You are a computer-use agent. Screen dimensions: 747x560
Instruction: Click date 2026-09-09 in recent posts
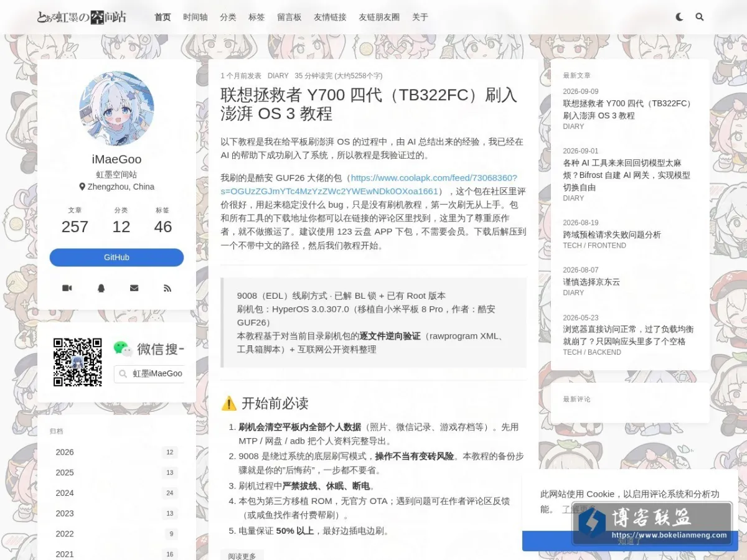(581, 91)
